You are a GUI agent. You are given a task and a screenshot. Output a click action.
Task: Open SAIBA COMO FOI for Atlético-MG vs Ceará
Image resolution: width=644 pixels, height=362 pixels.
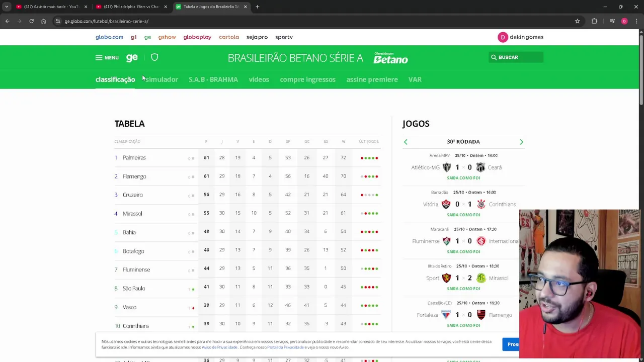pyautogui.click(x=463, y=178)
